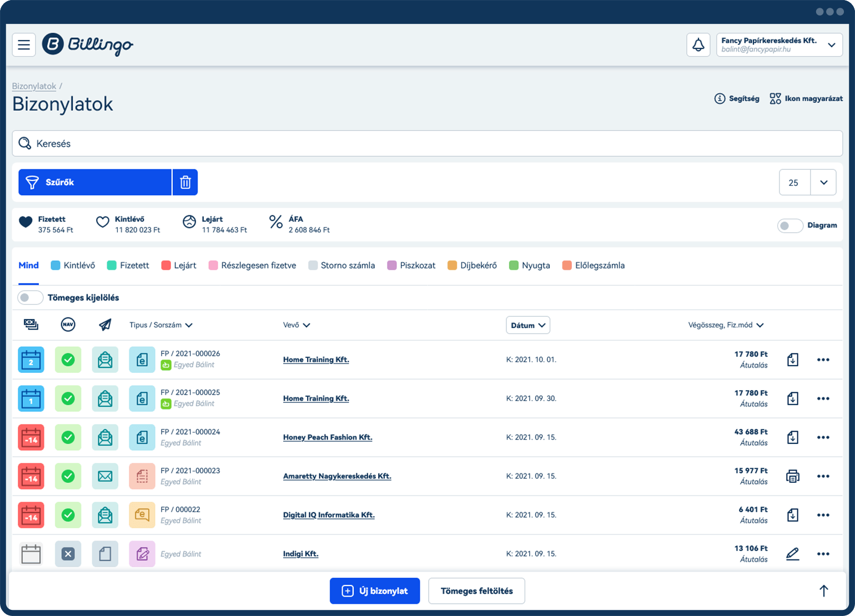Open the Dátum sort dropdown
Viewport: 855px width, 616px height.
pyautogui.click(x=528, y=325)
